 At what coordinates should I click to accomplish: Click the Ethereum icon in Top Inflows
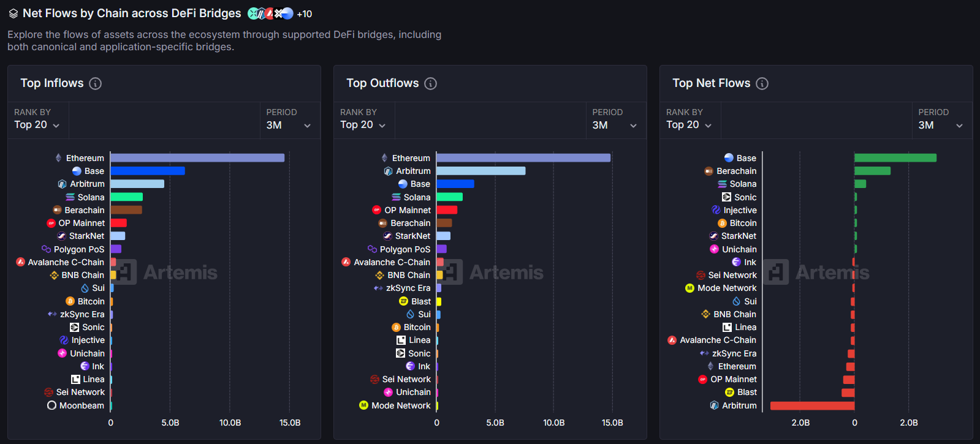pos(59,158)
